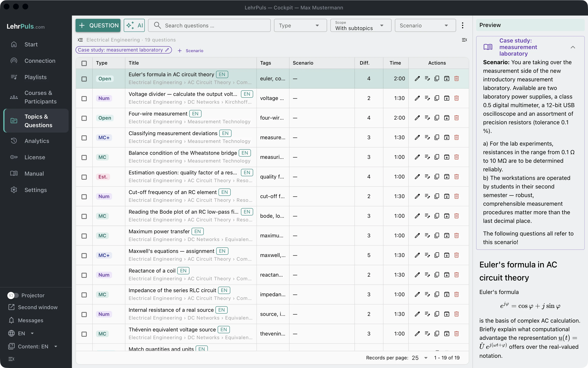This screenshot has width=588, height=368.
Task: Add Wheatstone bridge question to playlist
Action: point(427,157)
